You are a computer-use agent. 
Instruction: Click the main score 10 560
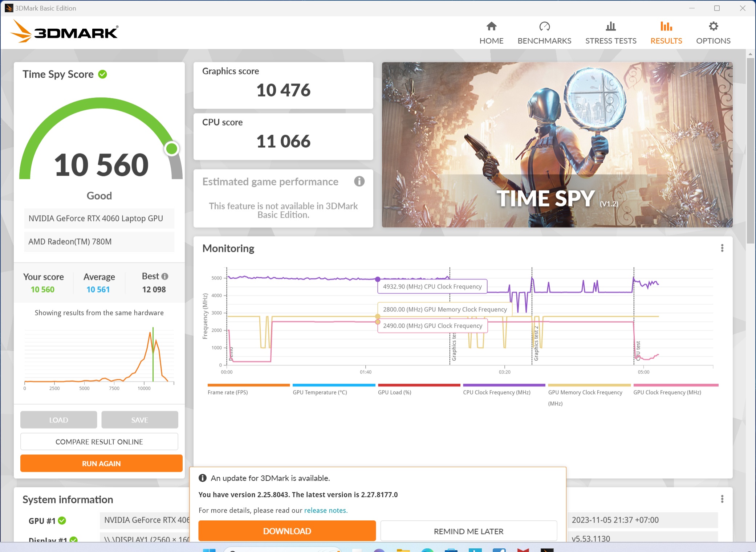click(101, 165)
